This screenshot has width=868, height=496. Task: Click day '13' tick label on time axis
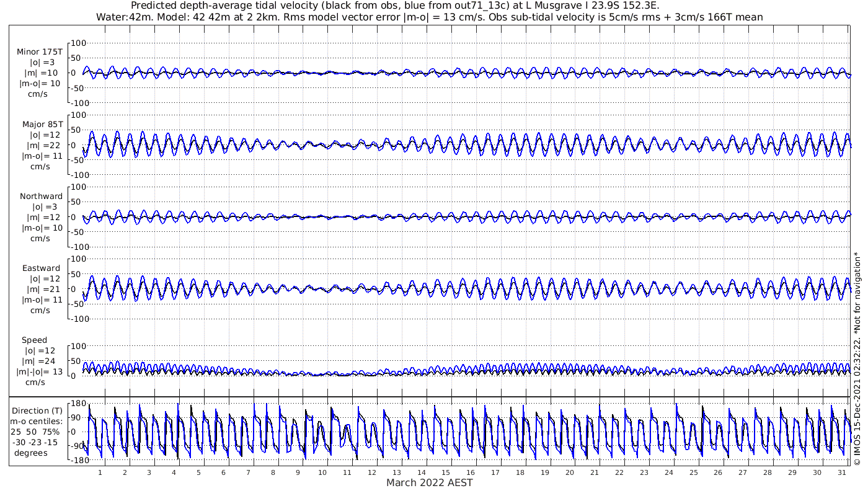click(397, 472)
